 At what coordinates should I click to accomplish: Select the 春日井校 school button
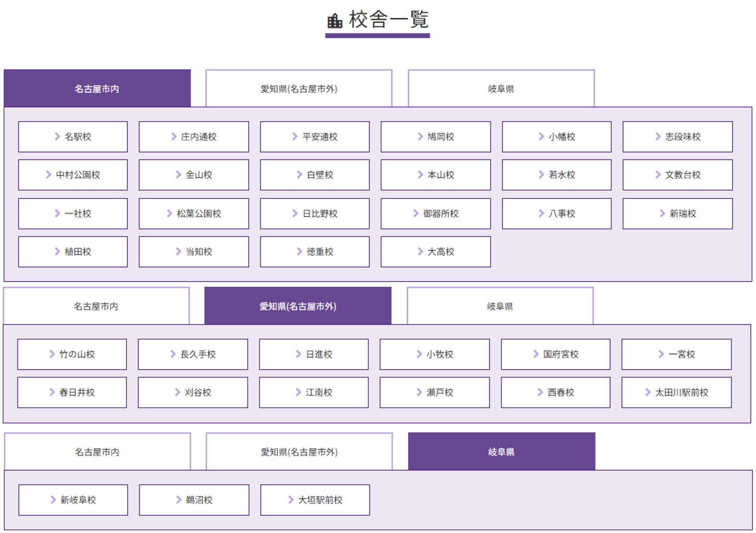click(72, 392)
